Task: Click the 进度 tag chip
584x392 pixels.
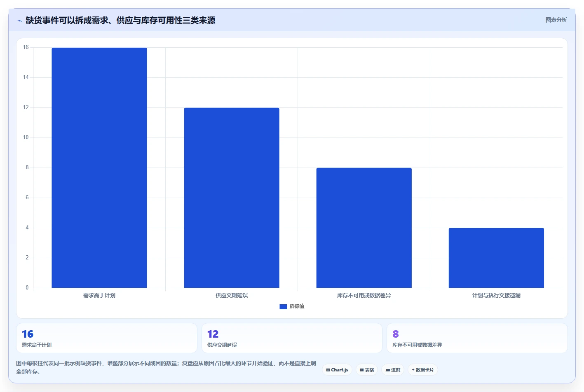Action: coord(393,370)
